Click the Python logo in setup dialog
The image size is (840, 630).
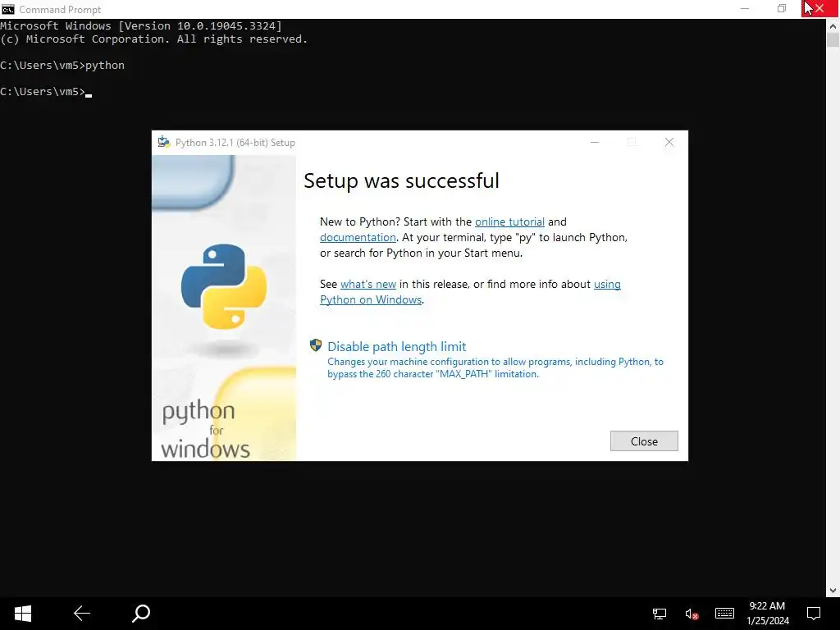coord(224,286)
